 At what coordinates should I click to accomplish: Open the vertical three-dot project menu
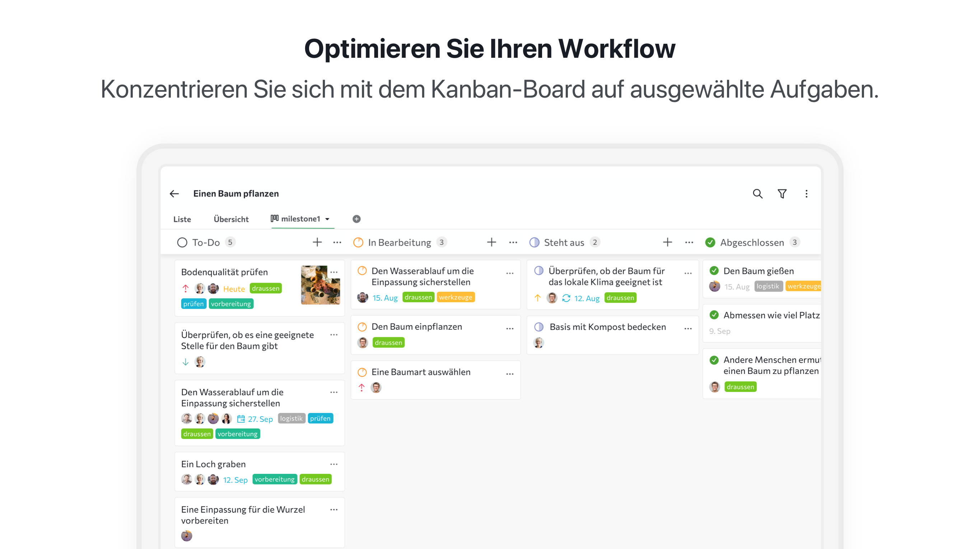point(806,194)
